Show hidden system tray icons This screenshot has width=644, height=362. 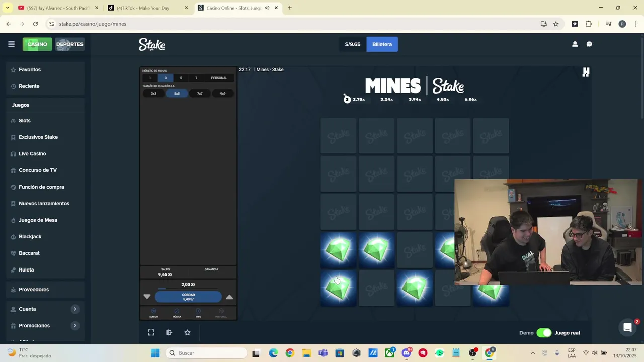(x=533, y=353)
